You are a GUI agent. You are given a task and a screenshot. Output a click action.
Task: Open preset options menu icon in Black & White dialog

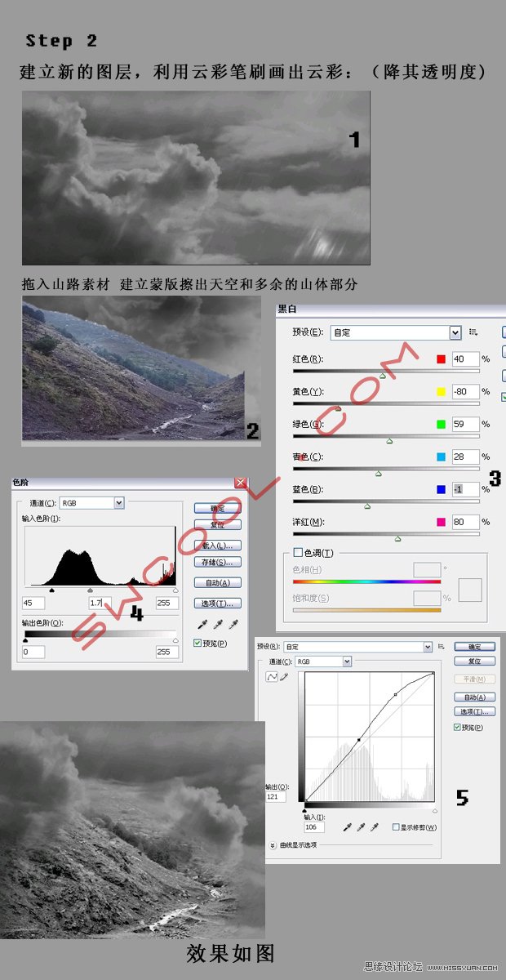tap(473, 332)
